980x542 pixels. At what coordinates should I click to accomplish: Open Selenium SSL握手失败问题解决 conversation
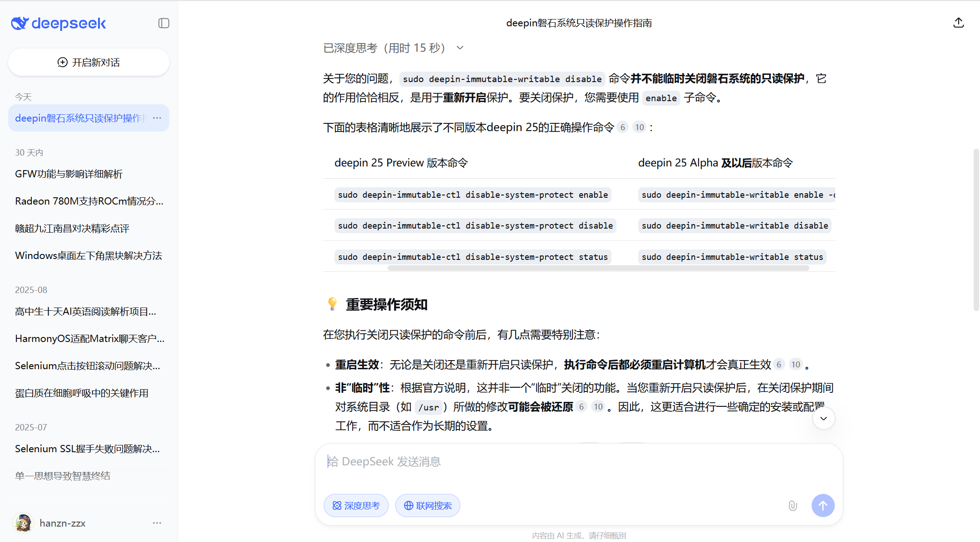89,449
